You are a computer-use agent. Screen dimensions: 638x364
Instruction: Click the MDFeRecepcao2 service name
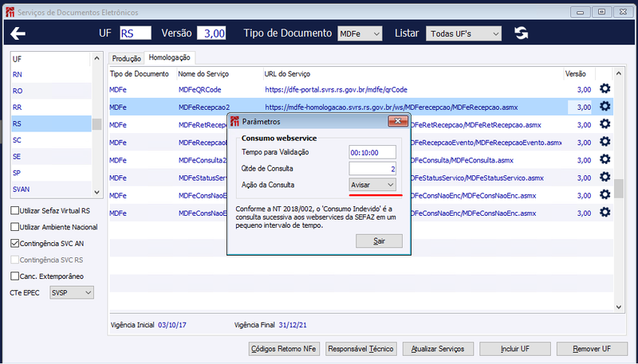(x=204, y=108)
